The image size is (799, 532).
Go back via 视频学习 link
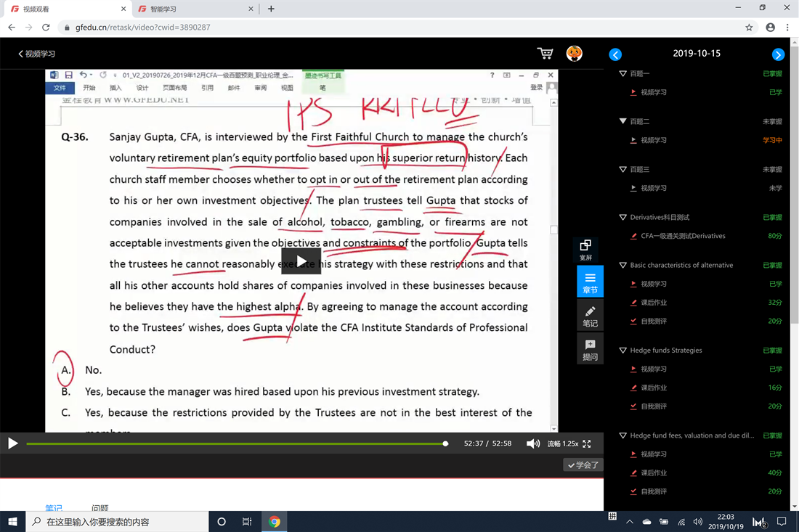(x=37, y=54)
